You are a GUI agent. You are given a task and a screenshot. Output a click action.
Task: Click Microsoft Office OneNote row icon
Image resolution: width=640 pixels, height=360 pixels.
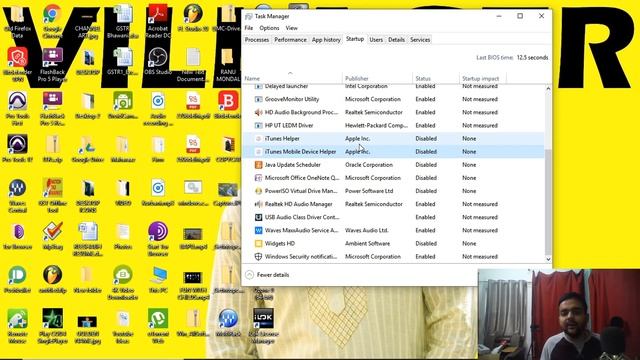coord(258,178)
